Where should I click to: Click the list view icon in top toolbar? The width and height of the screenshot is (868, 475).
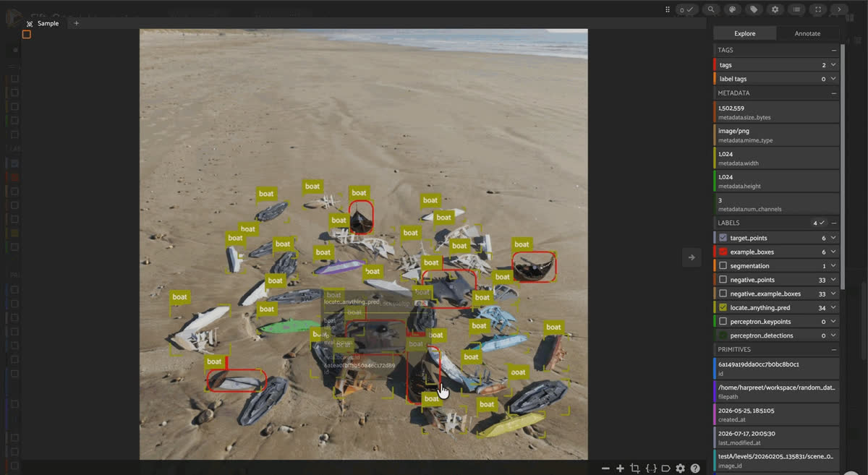(x=796, y=9)
